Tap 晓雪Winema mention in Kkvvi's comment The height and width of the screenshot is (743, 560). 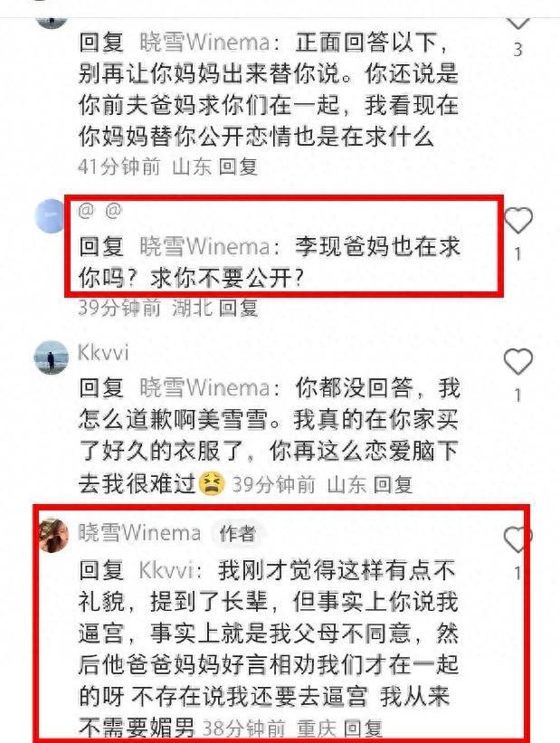pyautogui.click(x=204, y=388)
